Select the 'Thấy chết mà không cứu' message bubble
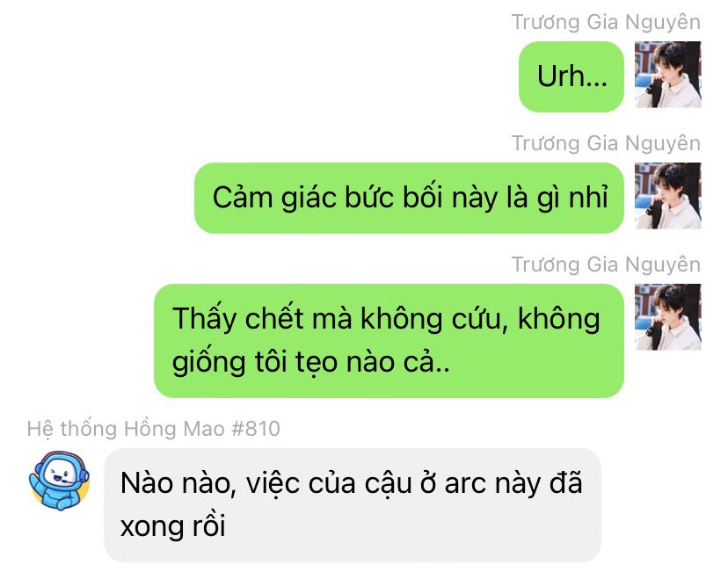 (x=389, y=341)
